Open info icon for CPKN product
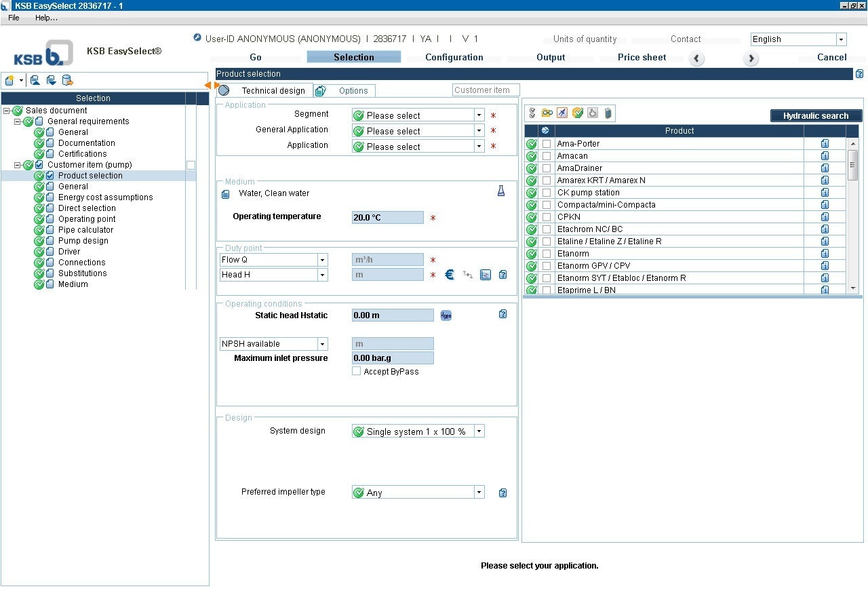 [825, 217]
